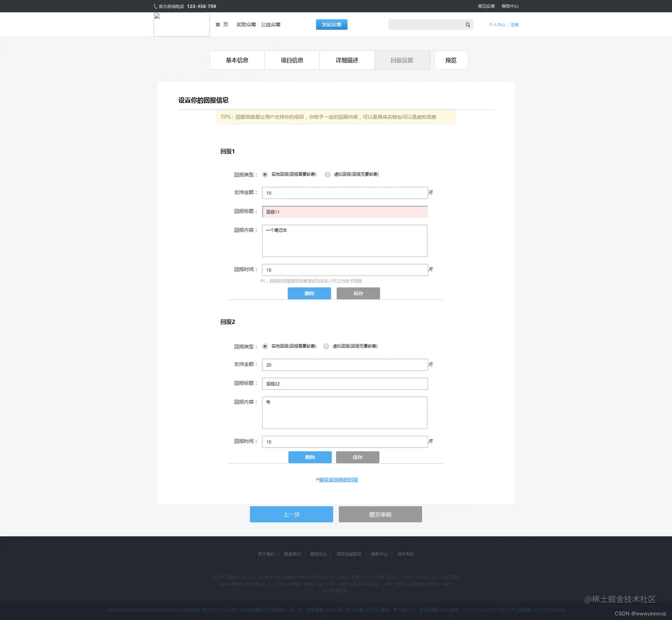
Task: Click the phone number 123-456-789
Action: [x=201, y=6]
